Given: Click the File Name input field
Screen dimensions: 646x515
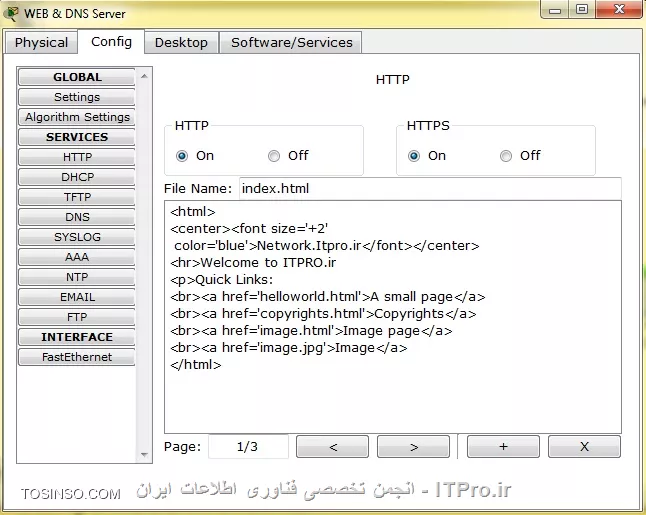Looking at the screenshot, I should point(430,189).
